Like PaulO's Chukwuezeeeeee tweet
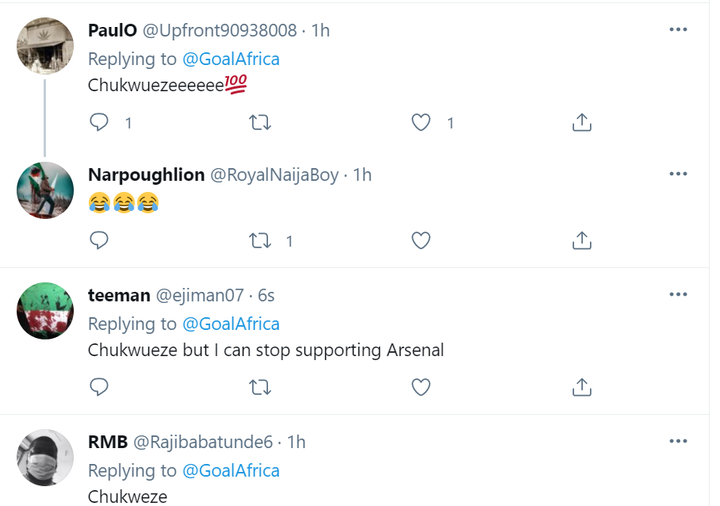 pos(422,123)
